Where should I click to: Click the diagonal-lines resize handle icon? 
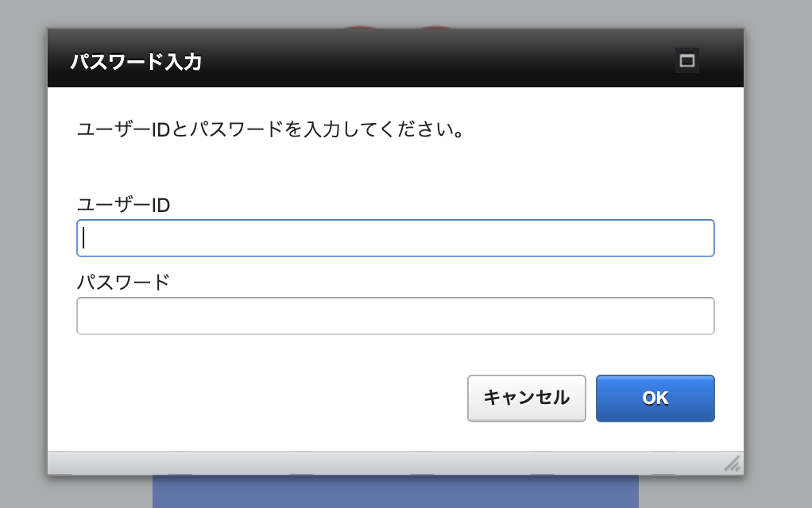(733, 464)
